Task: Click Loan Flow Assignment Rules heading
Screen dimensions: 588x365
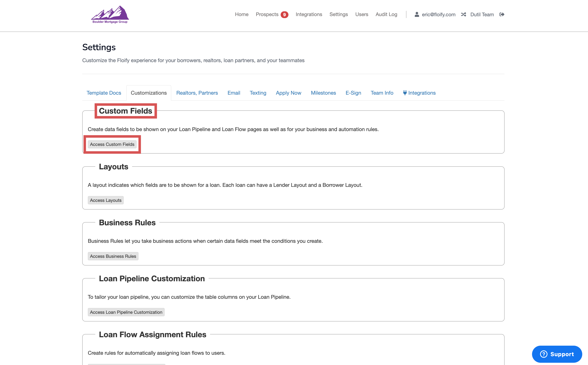Action: point(152,335)
